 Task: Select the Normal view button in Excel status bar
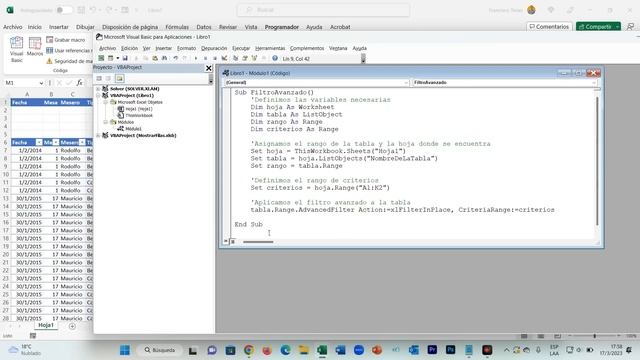(524, 336)
